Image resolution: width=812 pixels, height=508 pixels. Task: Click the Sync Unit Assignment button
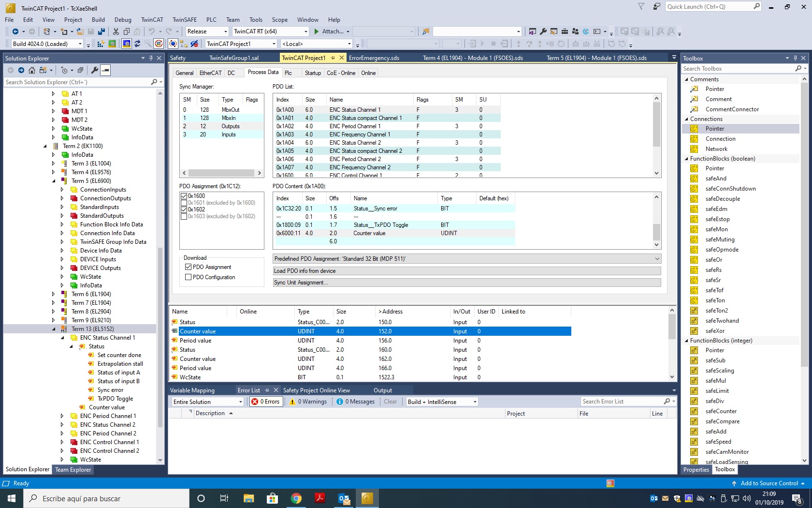coord(467,283)
